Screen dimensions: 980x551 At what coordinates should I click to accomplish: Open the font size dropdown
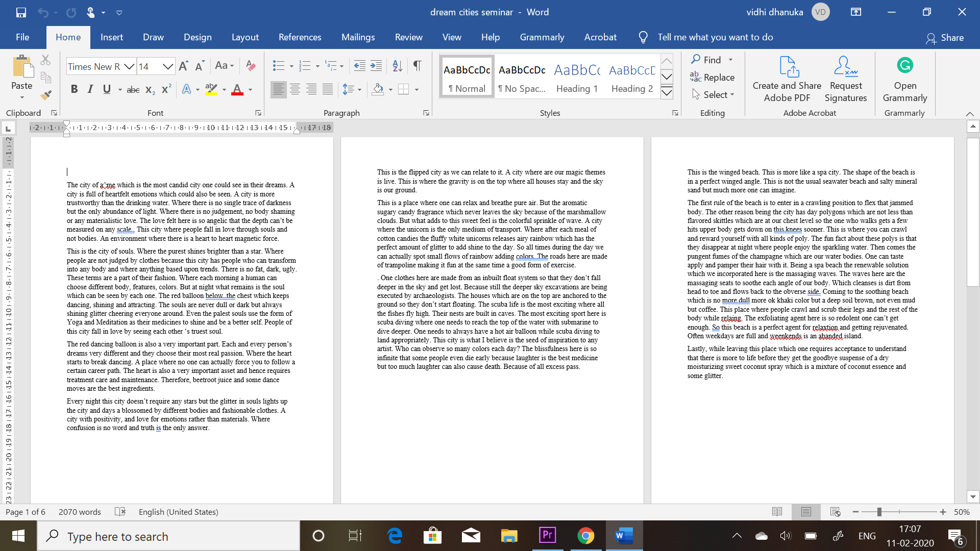167,66
